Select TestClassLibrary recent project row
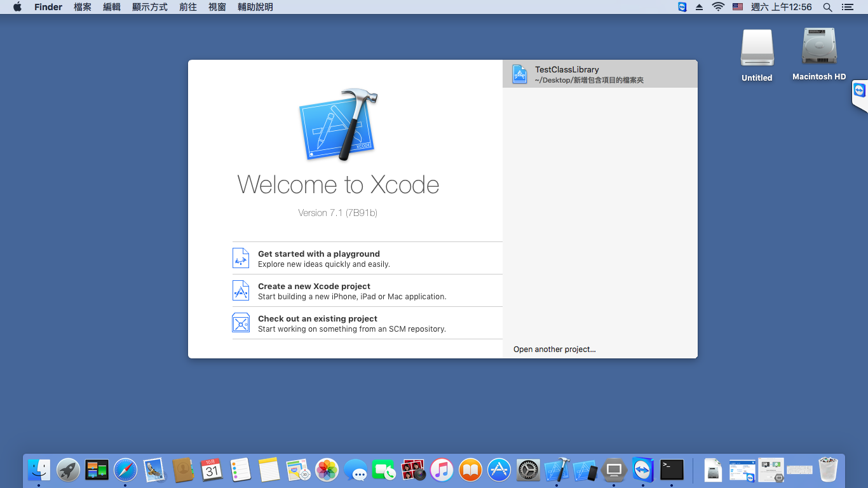 click(x=600, y=74)
